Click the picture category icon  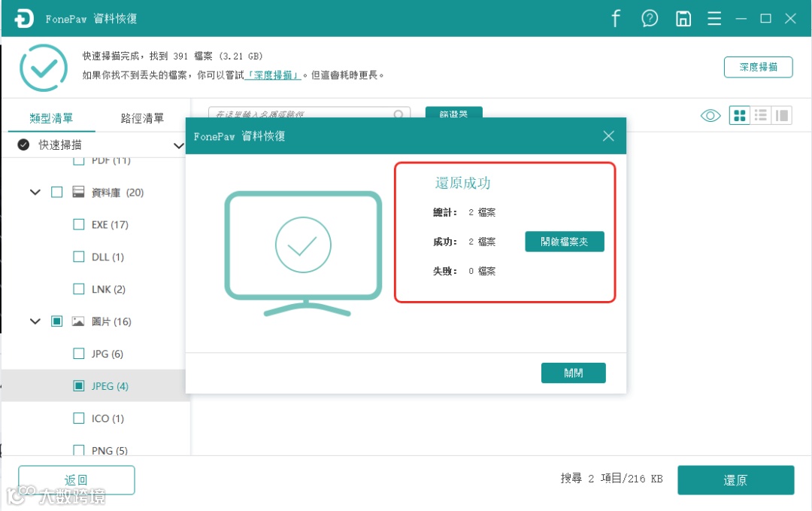click(x=78, y=321)
